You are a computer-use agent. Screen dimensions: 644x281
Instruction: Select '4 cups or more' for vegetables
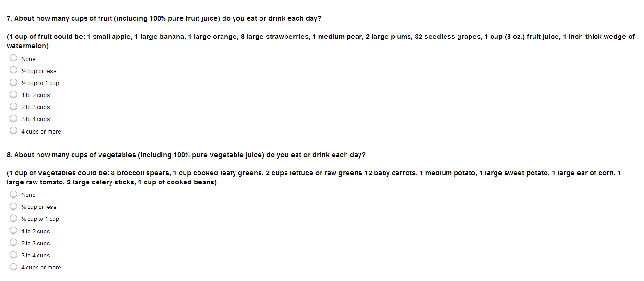[x=13, y=267]
